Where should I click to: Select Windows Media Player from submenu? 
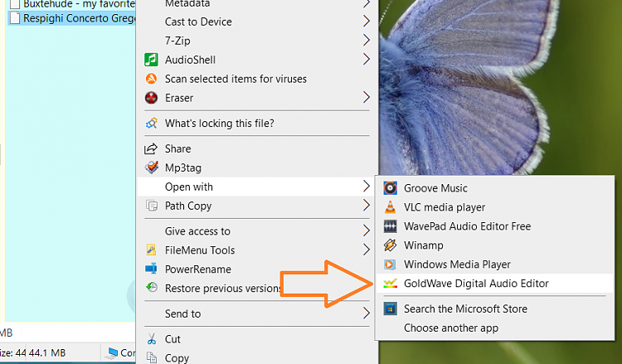click(x=457, y=265)
